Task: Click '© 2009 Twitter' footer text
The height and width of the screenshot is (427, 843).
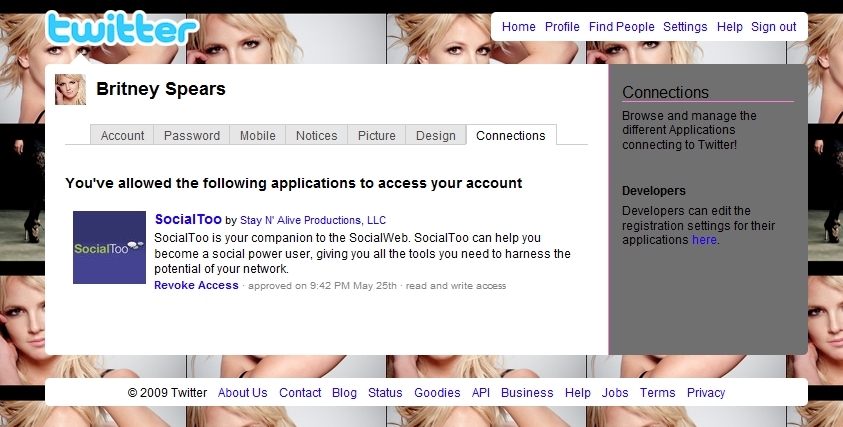Action: point(167,393)
